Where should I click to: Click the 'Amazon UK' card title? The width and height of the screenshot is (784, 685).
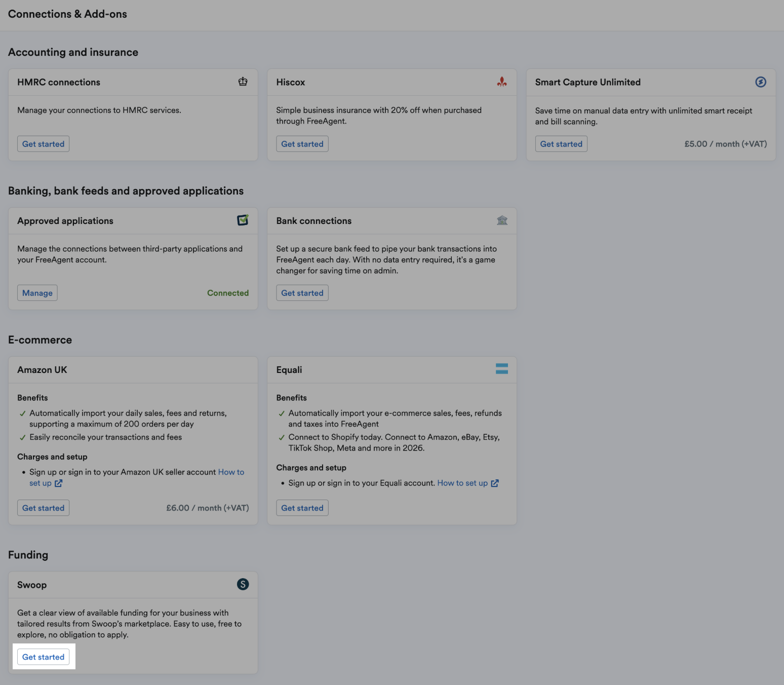(42, 370)
